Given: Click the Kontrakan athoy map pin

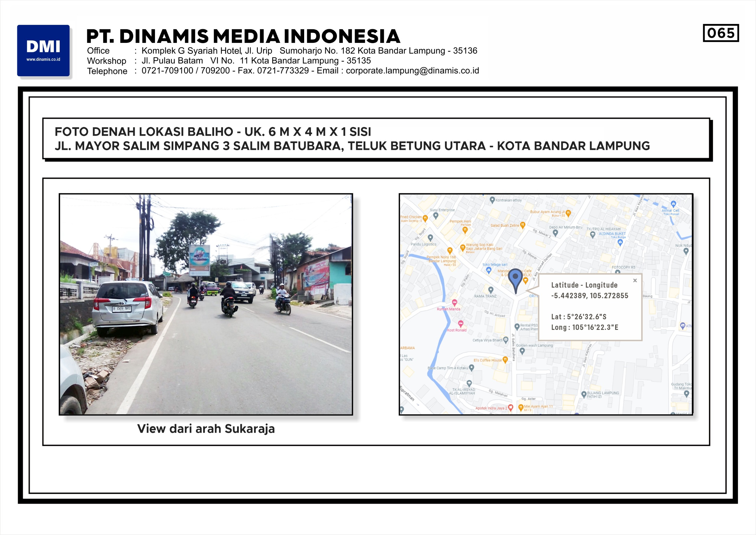Looking at the screenshot, I should [492, 200].
